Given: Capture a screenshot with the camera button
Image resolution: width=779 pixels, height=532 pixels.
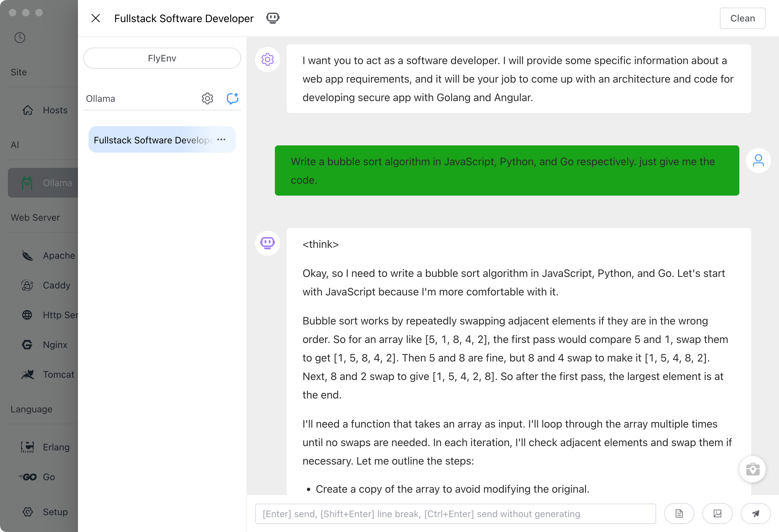Looking at the screenshot, I should click(753, 469).
